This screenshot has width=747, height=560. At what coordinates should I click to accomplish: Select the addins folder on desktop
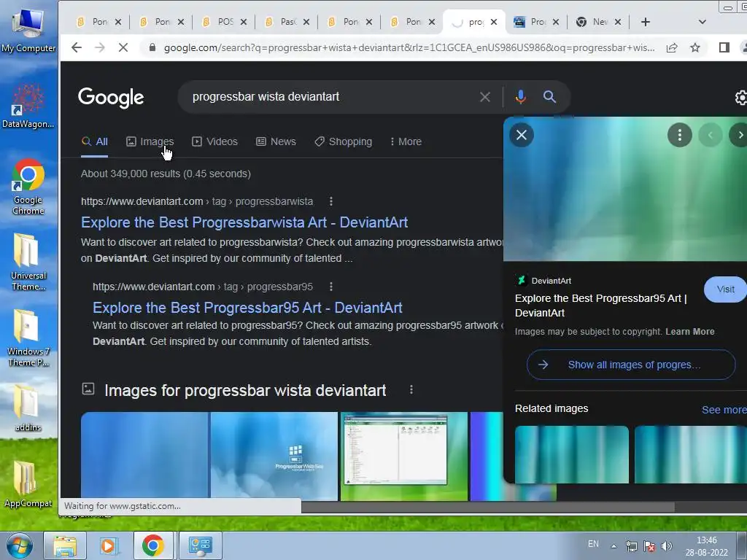click(28, 408)
